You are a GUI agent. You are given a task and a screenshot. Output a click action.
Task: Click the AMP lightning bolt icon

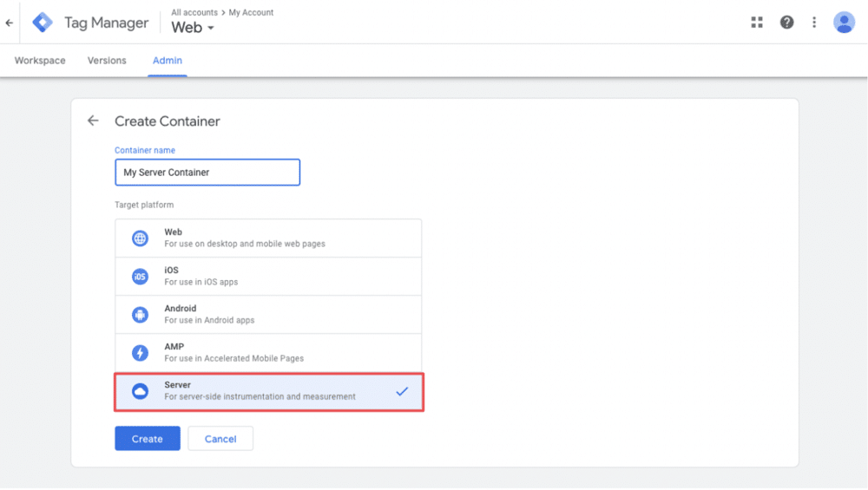coord(140,353)
